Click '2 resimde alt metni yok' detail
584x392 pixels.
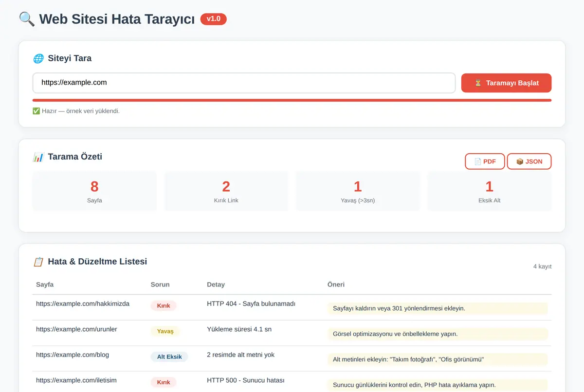(x=241, y=355)
